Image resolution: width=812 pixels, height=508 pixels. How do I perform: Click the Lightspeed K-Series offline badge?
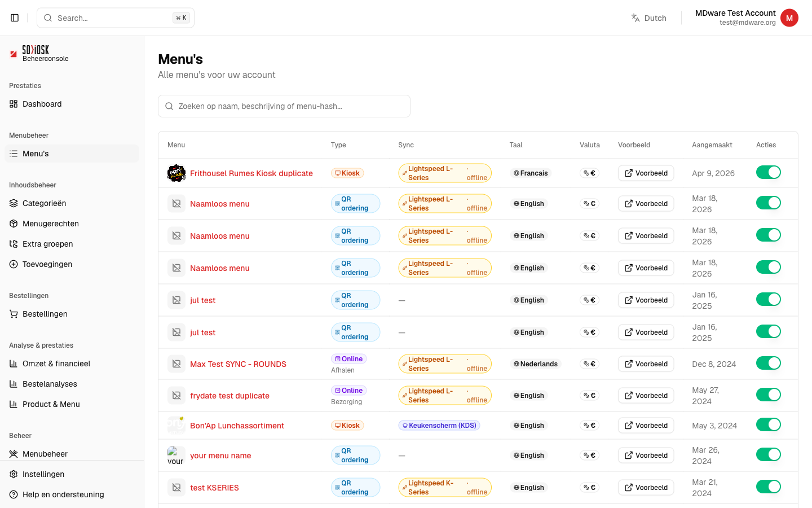pyautogui.click(x=445, y=488)
